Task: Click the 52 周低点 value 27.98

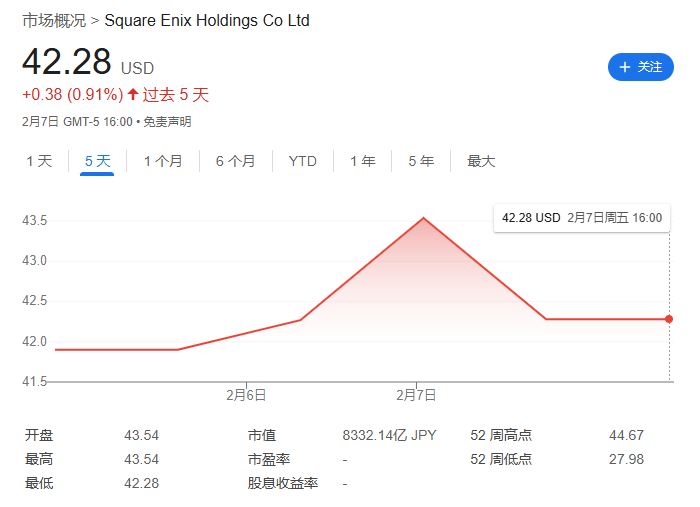Action: [x=626, y=459]
